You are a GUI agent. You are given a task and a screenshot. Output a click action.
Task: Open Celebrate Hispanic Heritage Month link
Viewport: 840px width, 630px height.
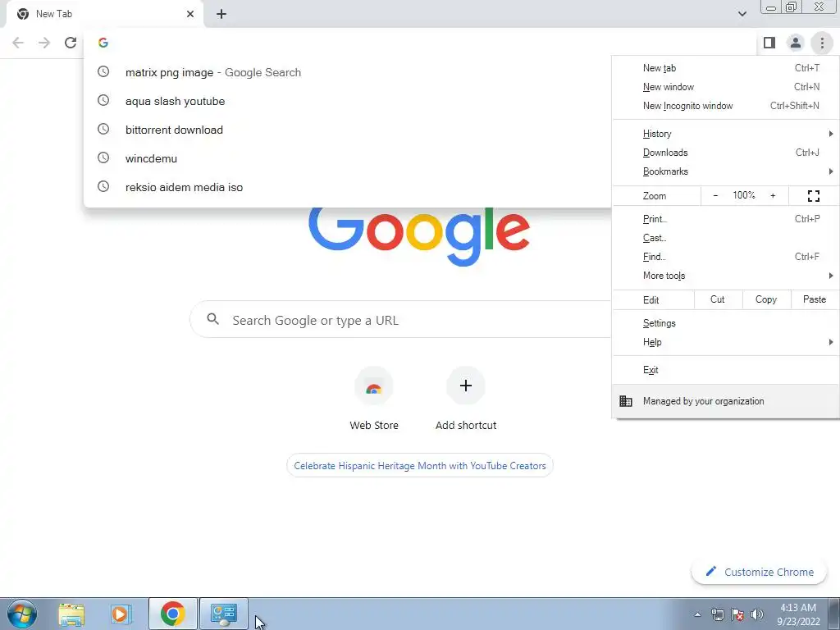pyautogui.click(x=420, y=466)
